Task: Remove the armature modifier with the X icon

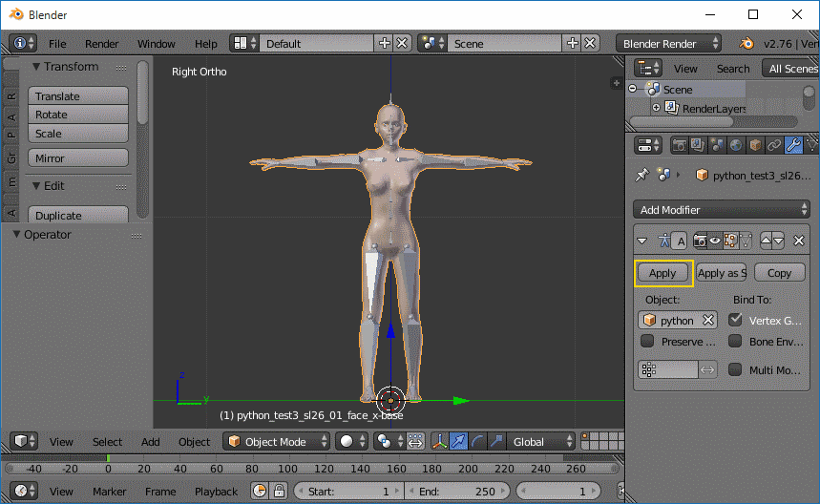Action: point(800,241)
